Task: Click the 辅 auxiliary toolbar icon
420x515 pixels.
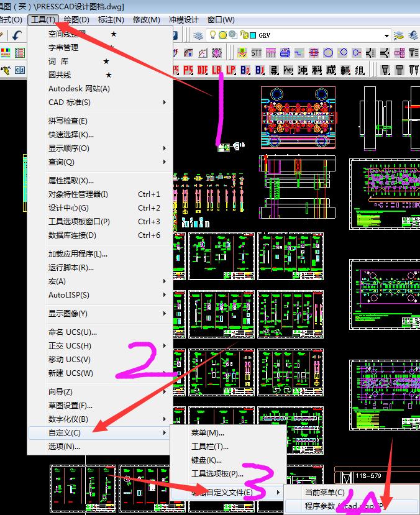Action: [345, 70]
